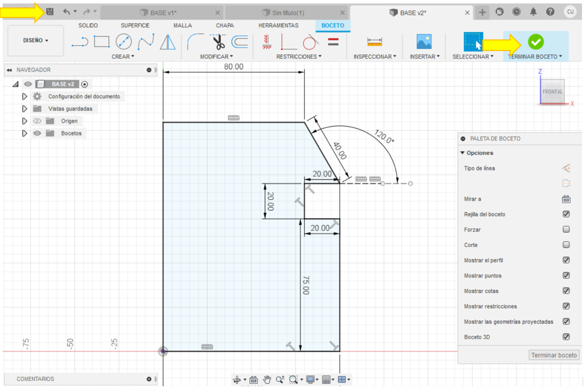588x390 pixels.
Task: Toggle Mostrar cotas checkbox
Action: coord(566,291)
